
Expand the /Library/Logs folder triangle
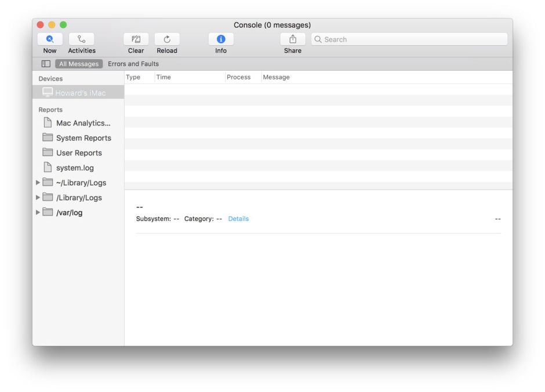click(x=38, y=198)
